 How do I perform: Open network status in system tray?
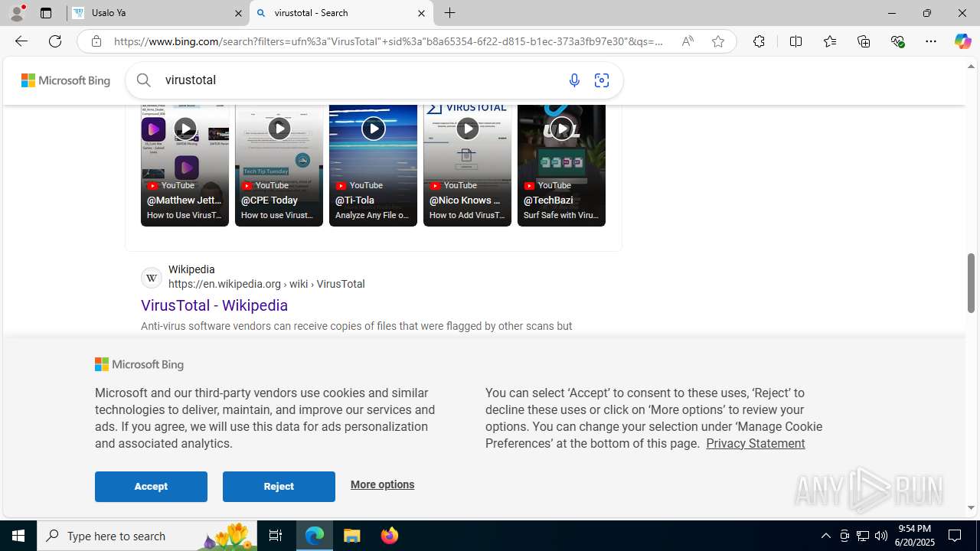(x=863, y=536)
